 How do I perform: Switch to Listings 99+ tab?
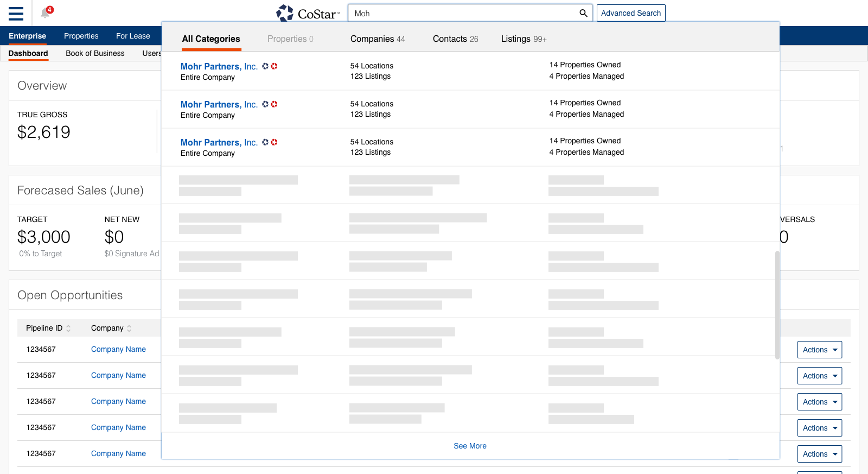524,39
